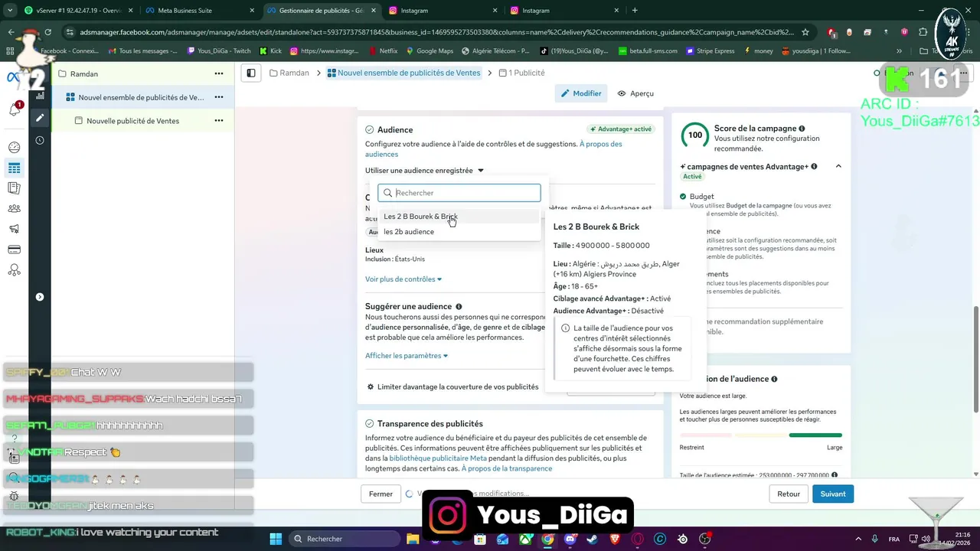Screen dimensions: 980x551
Task: Expand the dark sidebar with arrow button
Action: [x=40, y=297]
